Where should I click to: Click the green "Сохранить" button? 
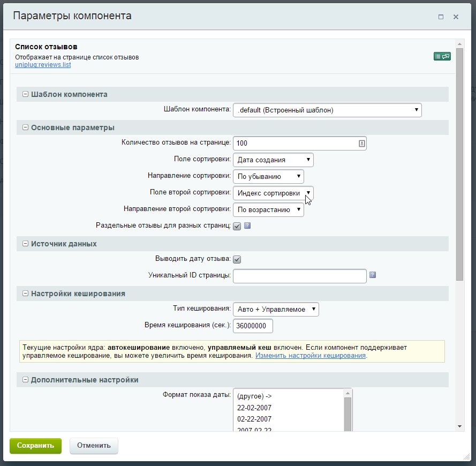click(35, 446)
